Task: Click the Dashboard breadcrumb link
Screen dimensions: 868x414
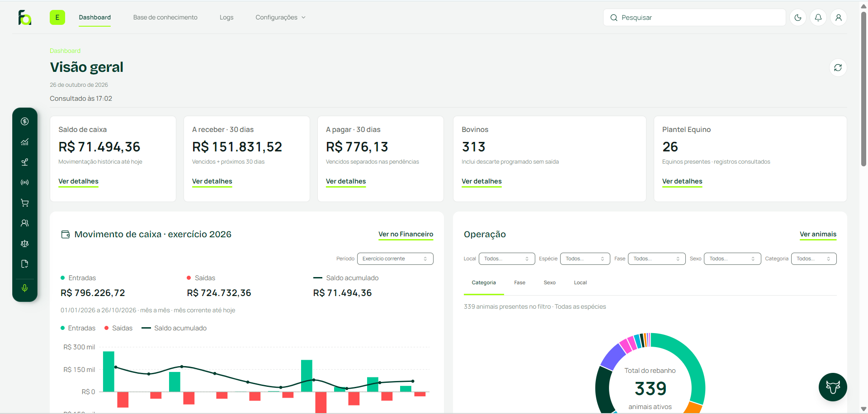Action: tap(65, 51)
